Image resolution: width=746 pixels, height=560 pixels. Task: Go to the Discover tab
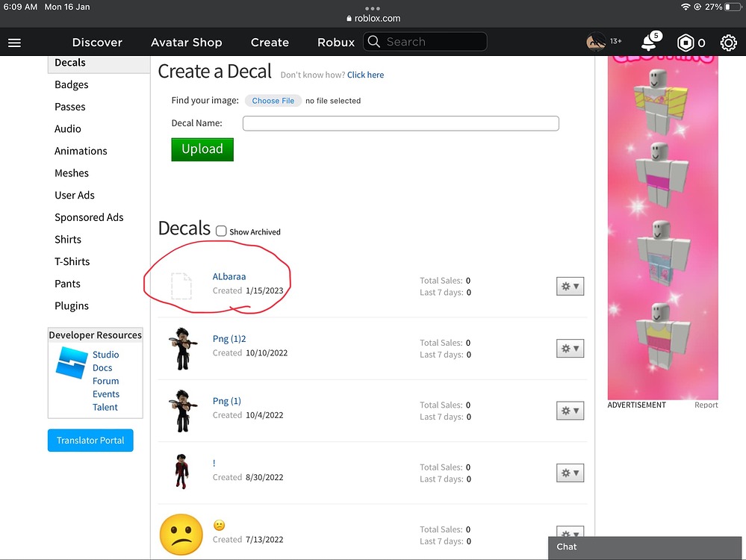[97, 43]
